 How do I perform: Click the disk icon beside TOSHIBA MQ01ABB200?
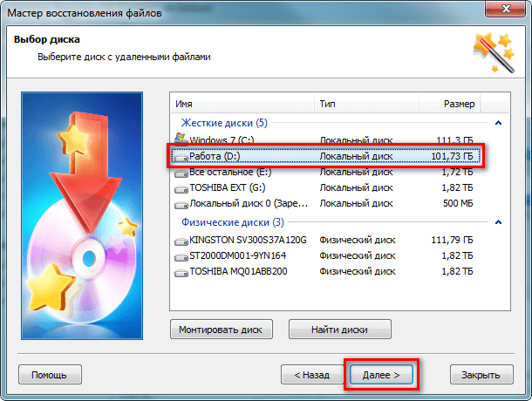tap(181, 273)
